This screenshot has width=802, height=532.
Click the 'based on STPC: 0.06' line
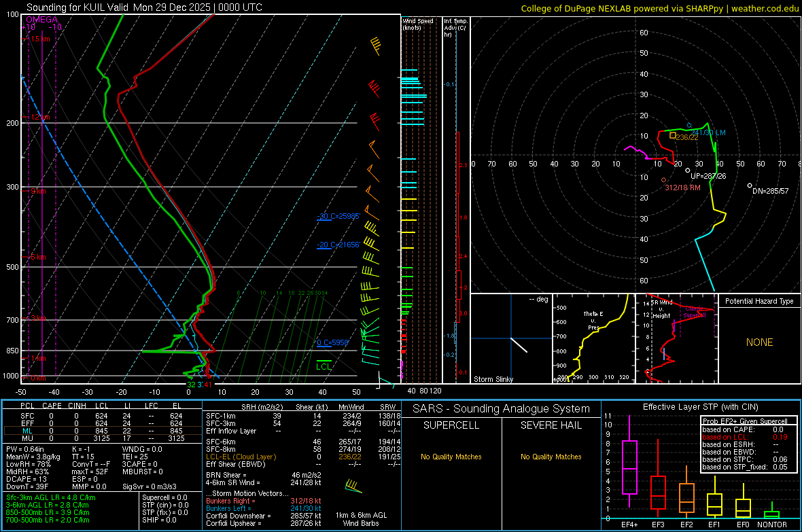745,459
